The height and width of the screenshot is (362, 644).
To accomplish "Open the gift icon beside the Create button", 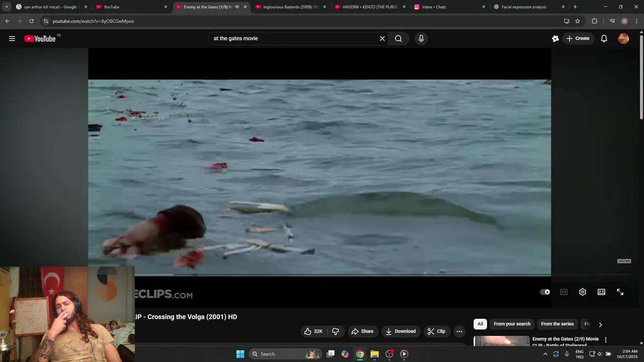I will pyautogui.click(x=555, y=39).
